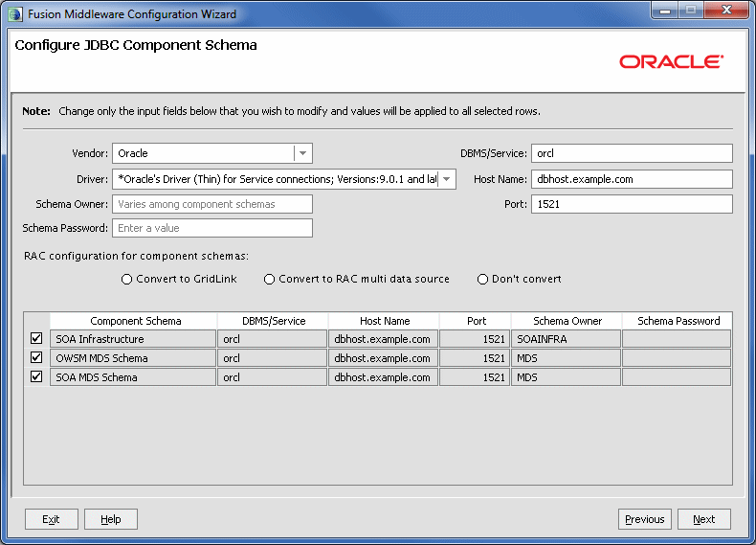The image size is (756, 545).
Task: Click the Driver combo box text
Action: pos(276,179)
